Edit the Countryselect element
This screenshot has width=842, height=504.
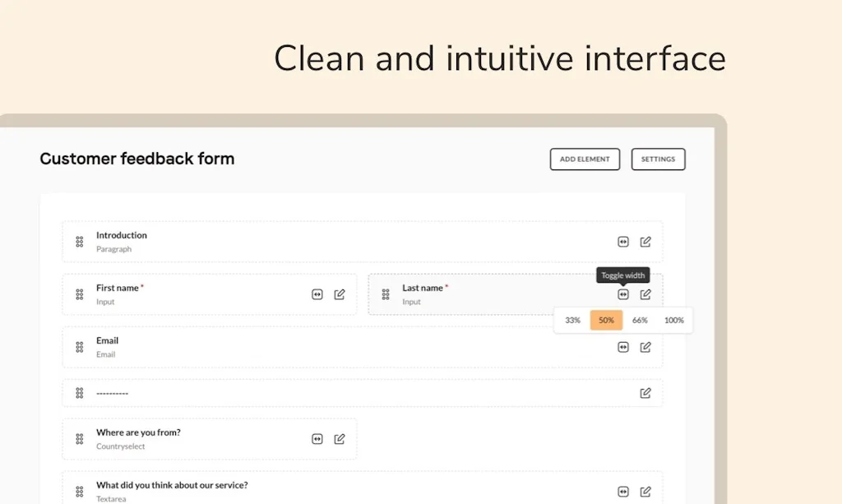click(340, 438)
